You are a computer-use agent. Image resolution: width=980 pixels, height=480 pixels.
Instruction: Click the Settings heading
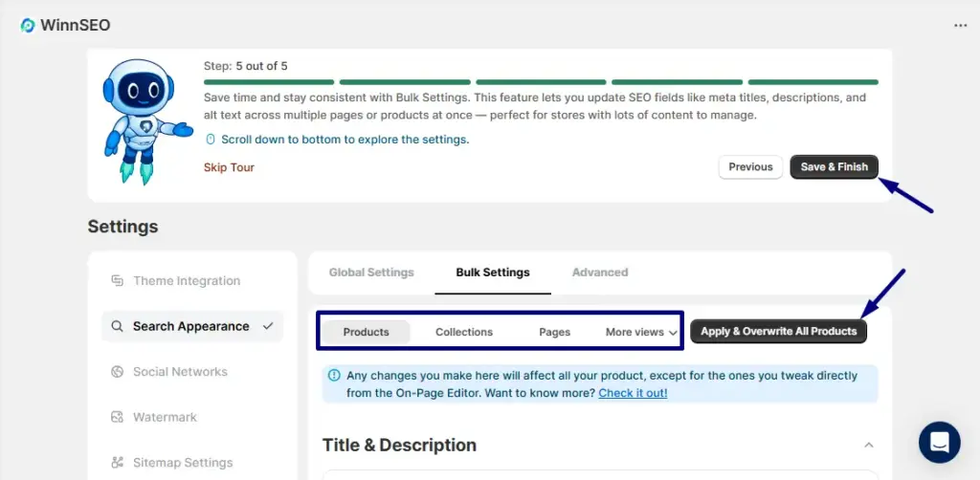click(122, 227)
